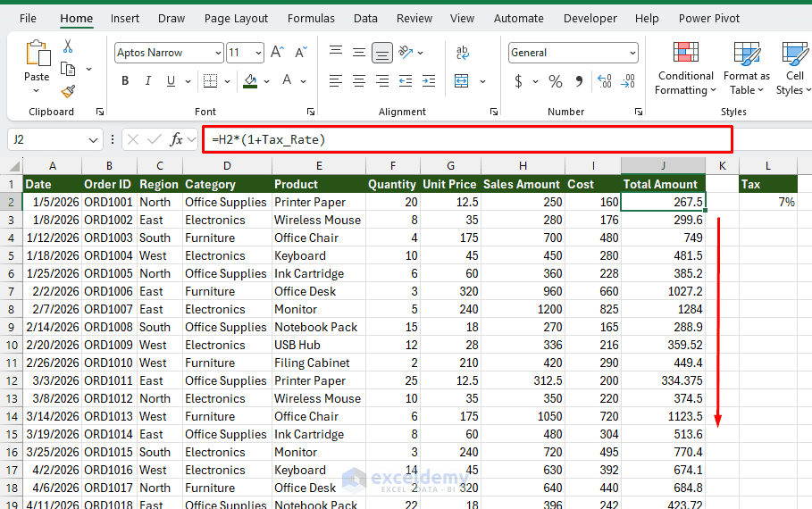The height and width of the screenshot is (509, 812).
Task: Toggle Bold formatting
Action: coord(125,80)
